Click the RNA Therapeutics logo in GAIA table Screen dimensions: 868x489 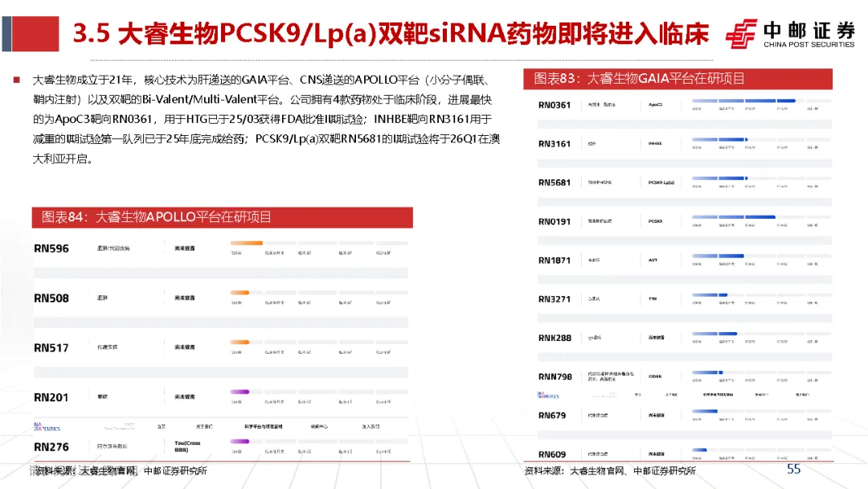coord(548,395)
